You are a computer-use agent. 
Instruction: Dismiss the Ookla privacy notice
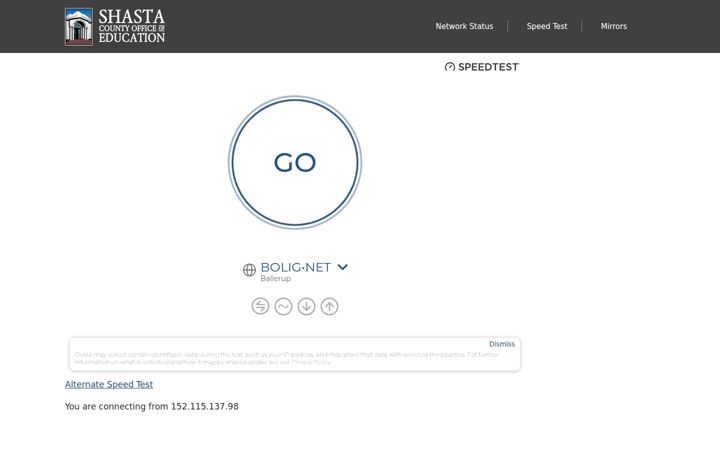click(x=501, y=344)
